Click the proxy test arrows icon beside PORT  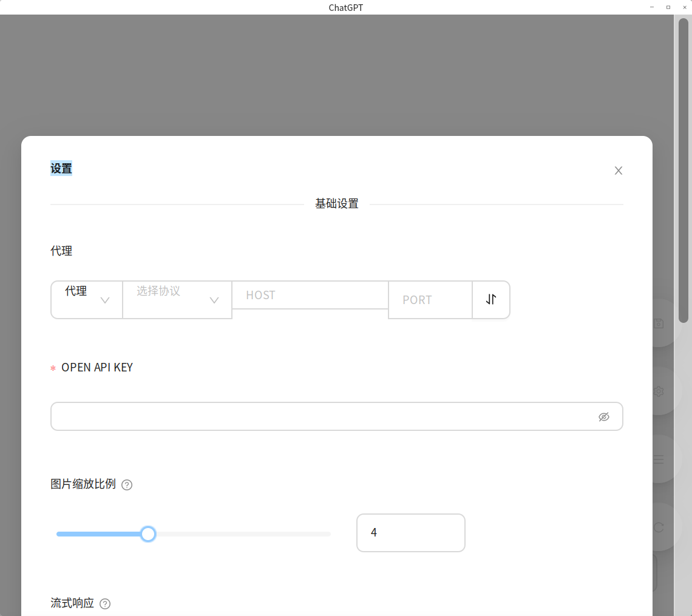tap(490, 299)
